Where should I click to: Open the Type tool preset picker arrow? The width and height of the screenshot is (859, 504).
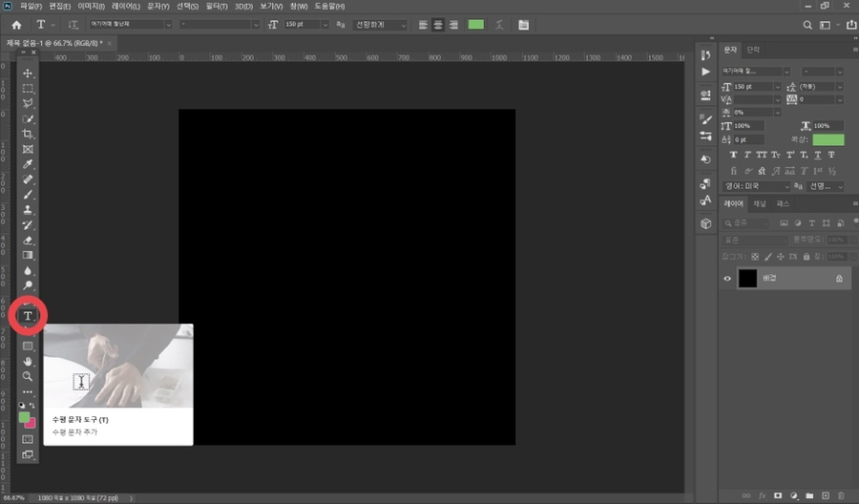click(53, 25)
